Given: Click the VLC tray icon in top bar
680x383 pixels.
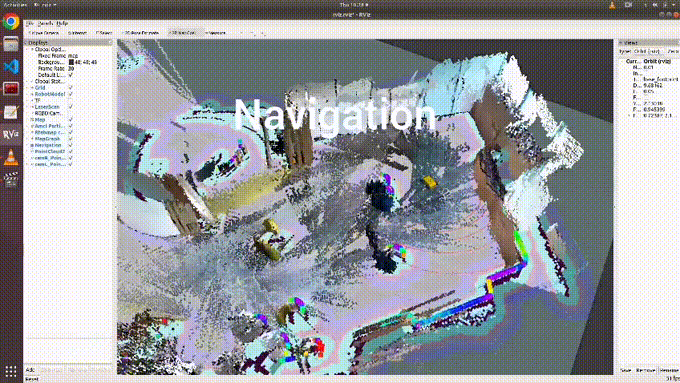Looking at the screenshot, I should pyautogui.click(x=612, y=5).
